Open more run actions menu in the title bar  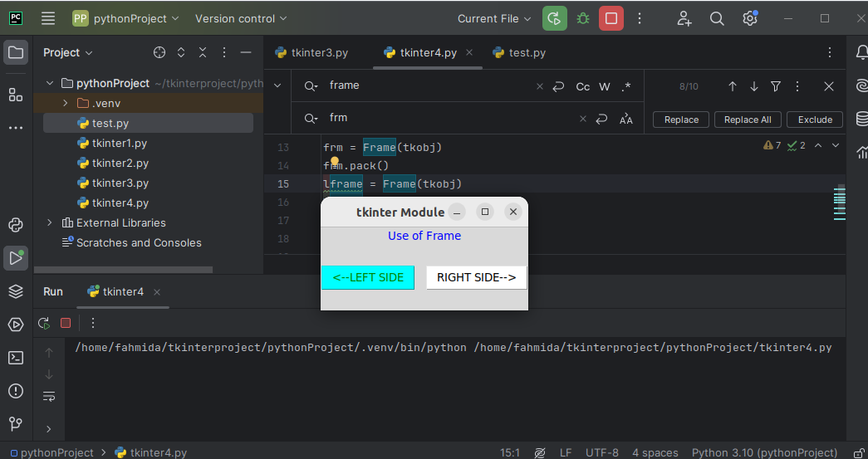tap(640, 18)
